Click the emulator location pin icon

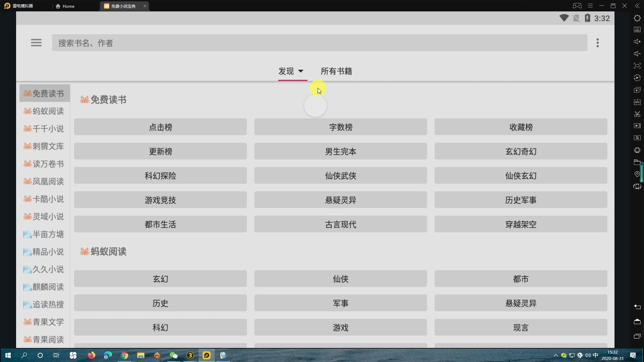(x=637, y=174)
